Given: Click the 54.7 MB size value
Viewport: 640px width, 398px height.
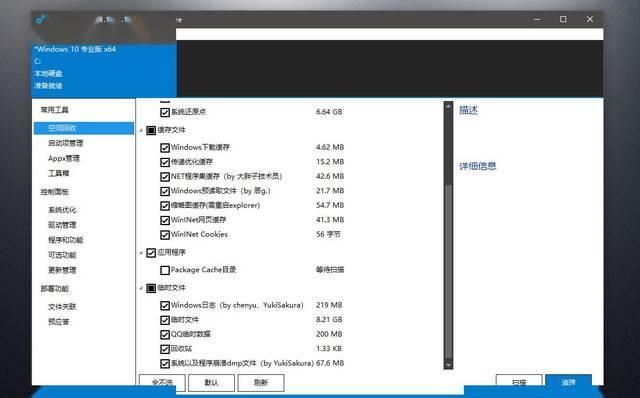Looking at the screenshot, I should 330,205.
